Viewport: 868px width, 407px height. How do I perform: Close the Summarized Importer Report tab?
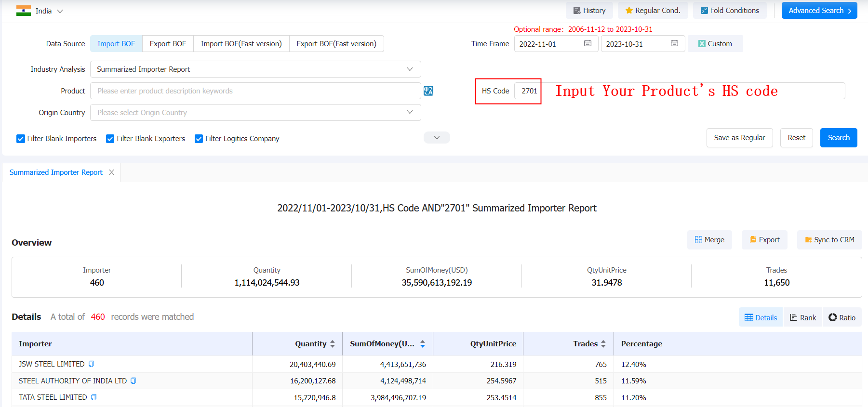[112, 172]
